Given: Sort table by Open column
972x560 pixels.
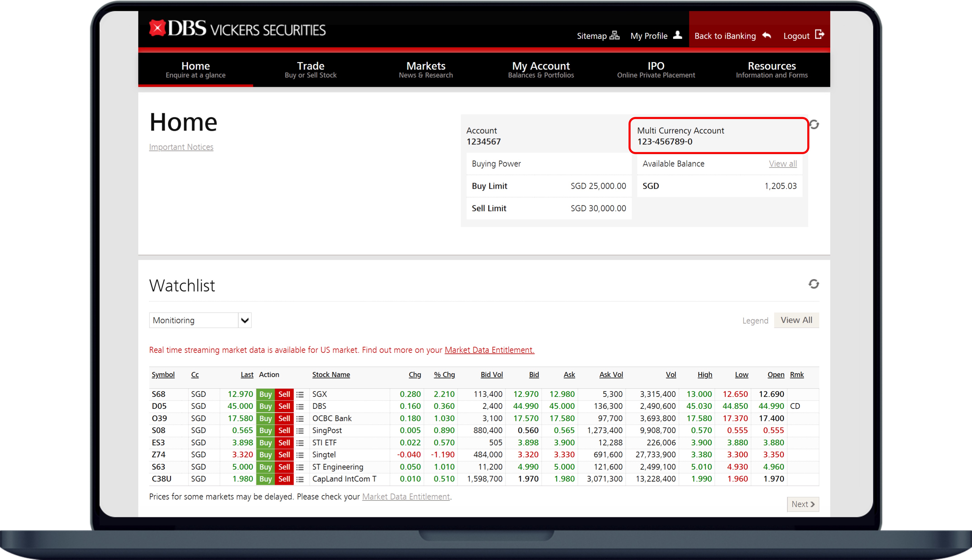Looking at the screenshot, I should coord(776,375).
